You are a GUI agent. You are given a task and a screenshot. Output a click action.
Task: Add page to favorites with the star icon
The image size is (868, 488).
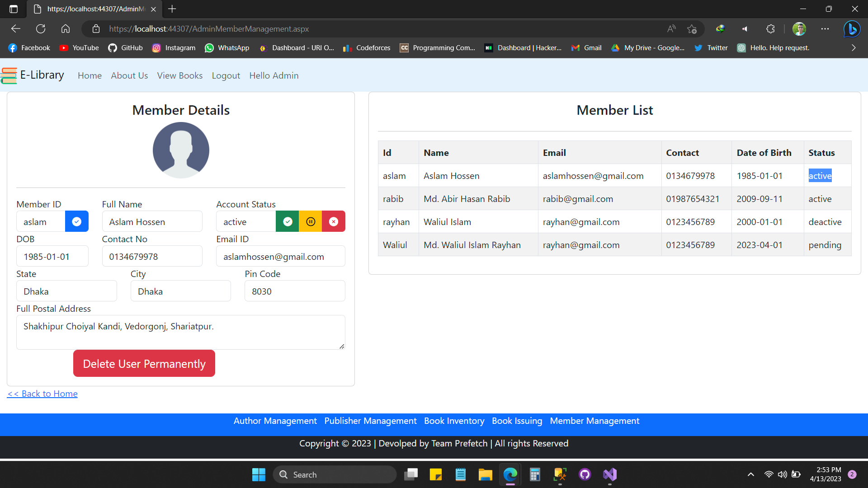click(692, 28)
